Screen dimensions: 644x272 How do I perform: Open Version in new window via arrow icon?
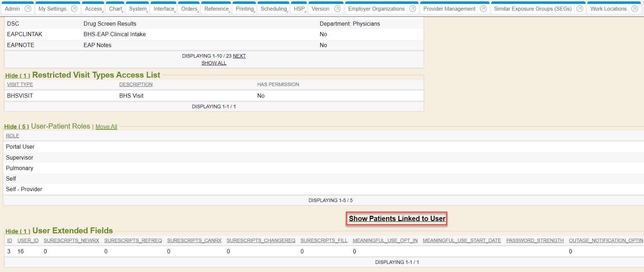(337, 9)
